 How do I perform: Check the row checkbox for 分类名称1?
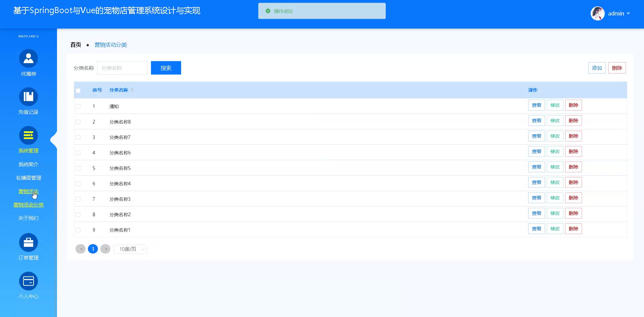(78, 230)
